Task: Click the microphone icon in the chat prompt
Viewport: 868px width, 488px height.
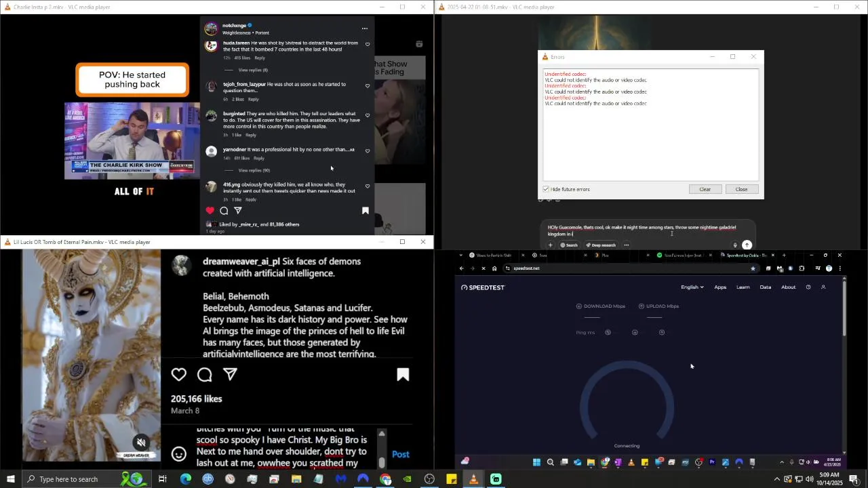Action: (735, 245)
